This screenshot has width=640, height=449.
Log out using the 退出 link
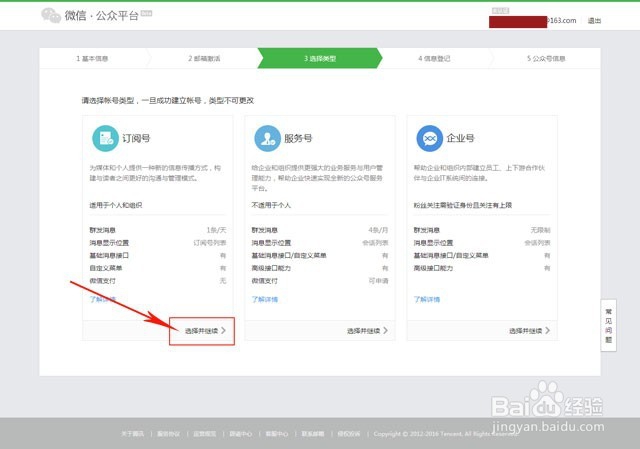594,20
